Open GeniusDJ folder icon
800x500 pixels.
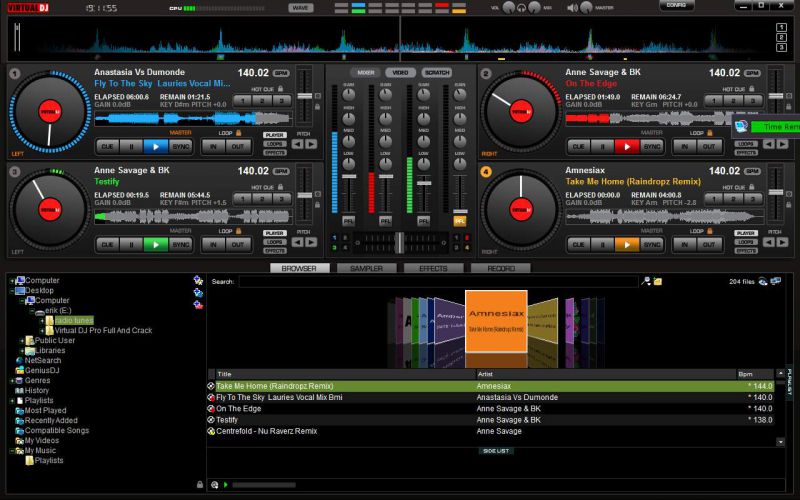[x=20, y=370]
